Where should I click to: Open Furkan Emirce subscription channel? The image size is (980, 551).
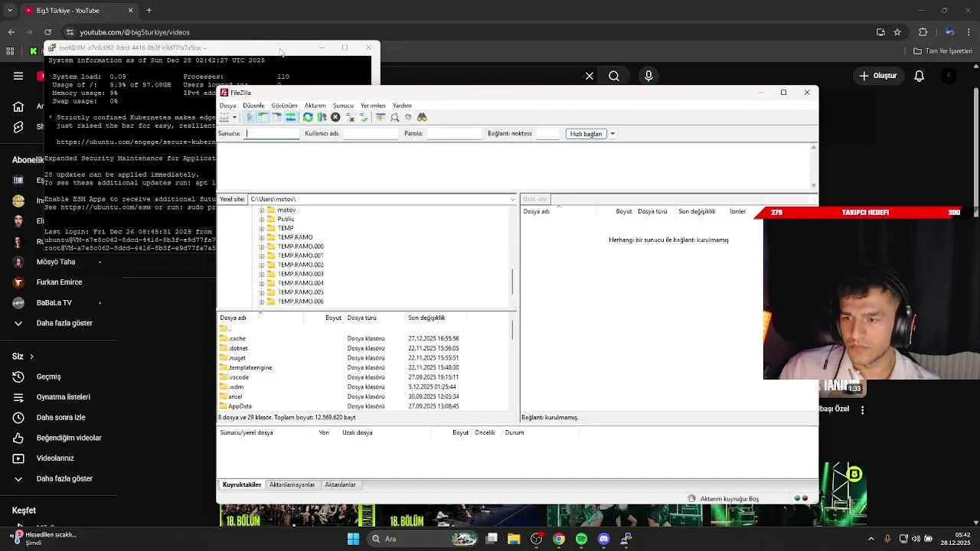pyautogui.click(x=59, y=282)
